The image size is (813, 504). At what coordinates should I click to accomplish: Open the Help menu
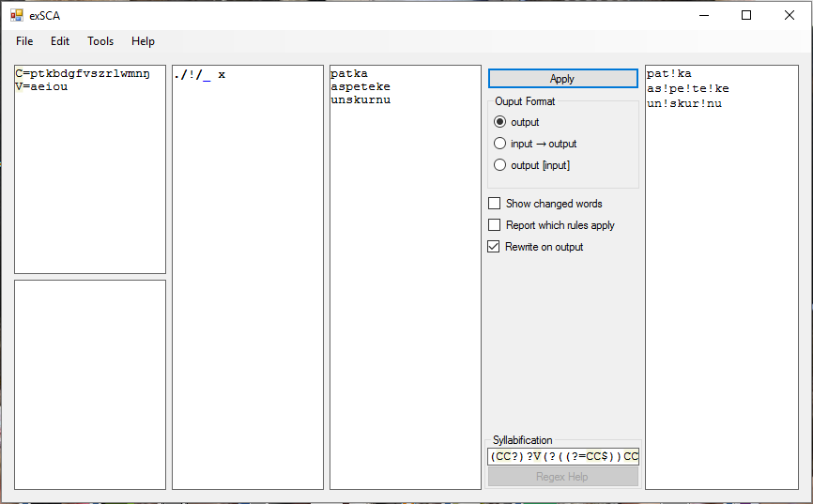point(143,41)
